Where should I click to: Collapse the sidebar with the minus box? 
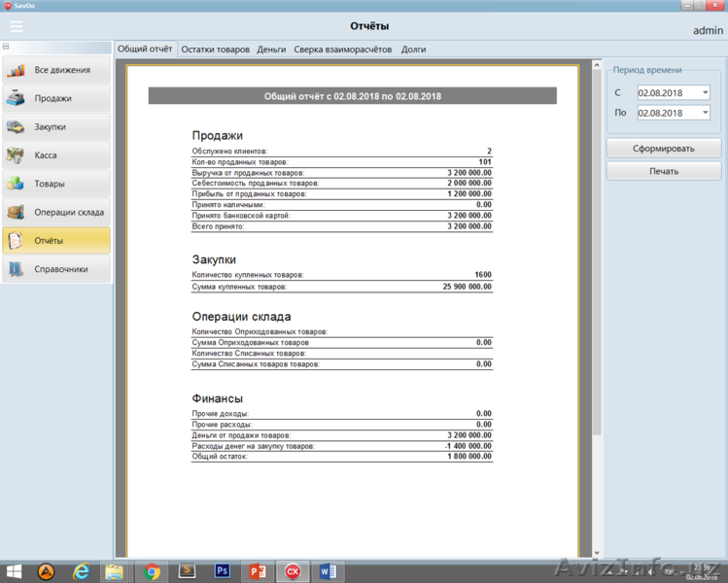(6, 47)
